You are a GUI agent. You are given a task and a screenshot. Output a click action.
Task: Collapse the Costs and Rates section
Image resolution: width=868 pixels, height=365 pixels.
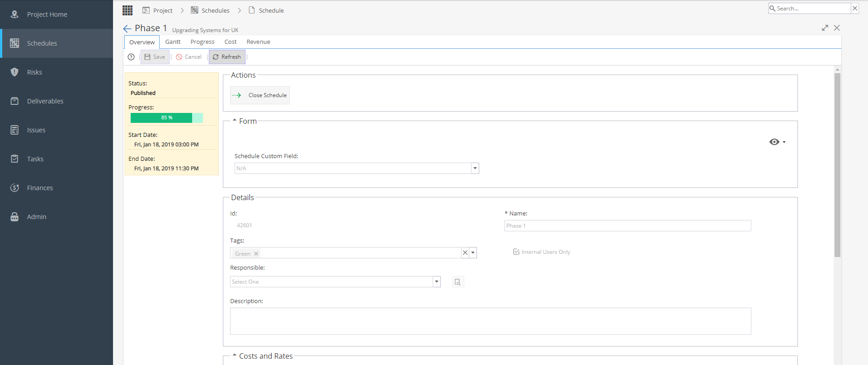tap(235, 356)
